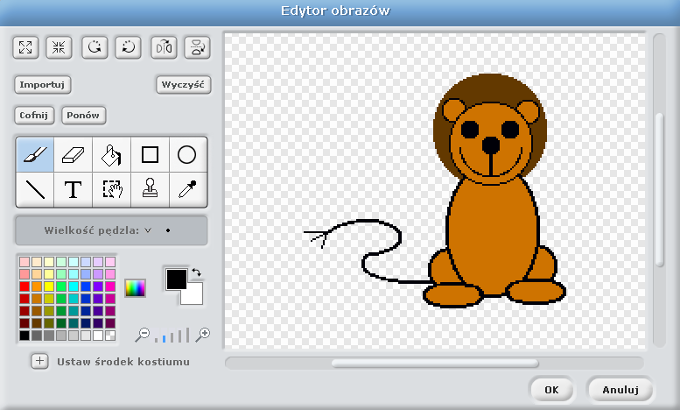Select the Line tool
The width and height of the screenshot is (680, 410).
point(35,190)
